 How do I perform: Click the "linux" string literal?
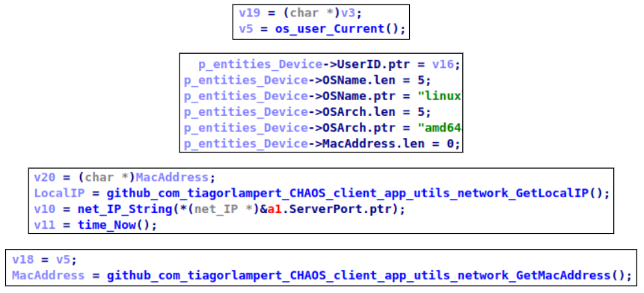click(441, 96)
